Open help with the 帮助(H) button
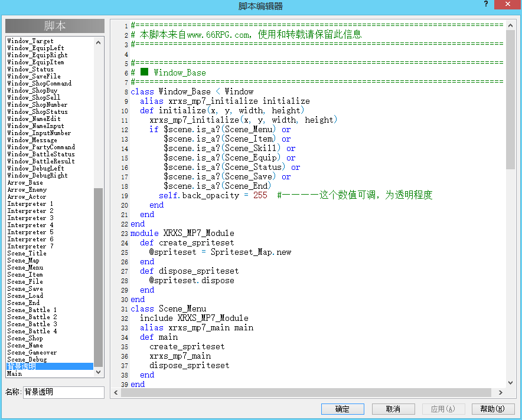522x420 pixels. coord(493,409)
